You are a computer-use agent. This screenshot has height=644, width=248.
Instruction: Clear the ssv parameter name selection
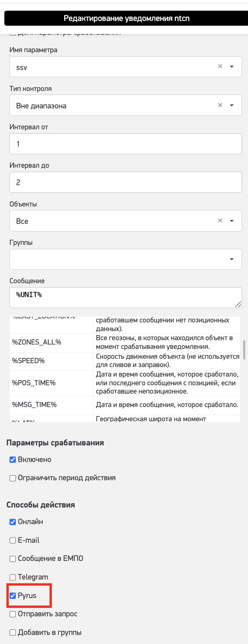(220, 66)
